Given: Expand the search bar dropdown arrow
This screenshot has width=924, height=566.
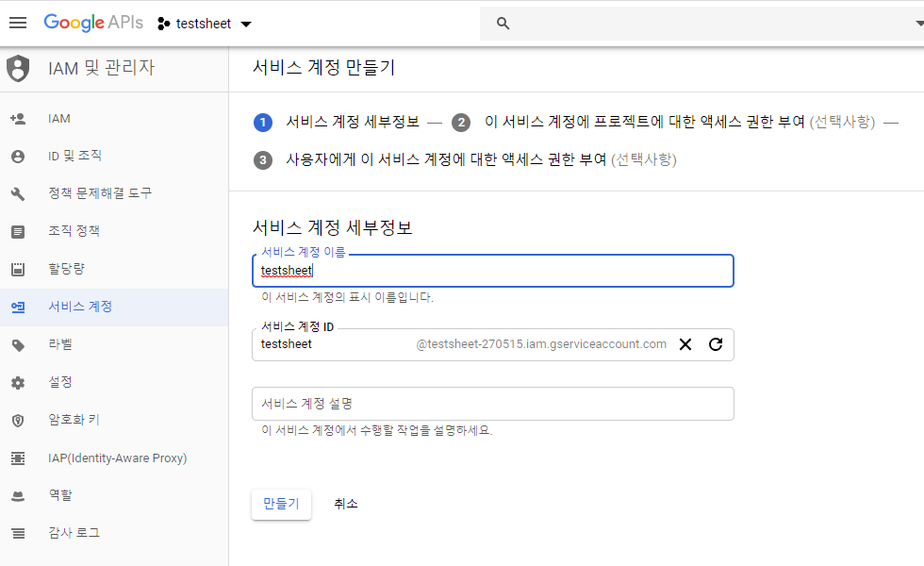Looking at the screenshot, I should tap(918, 24).
